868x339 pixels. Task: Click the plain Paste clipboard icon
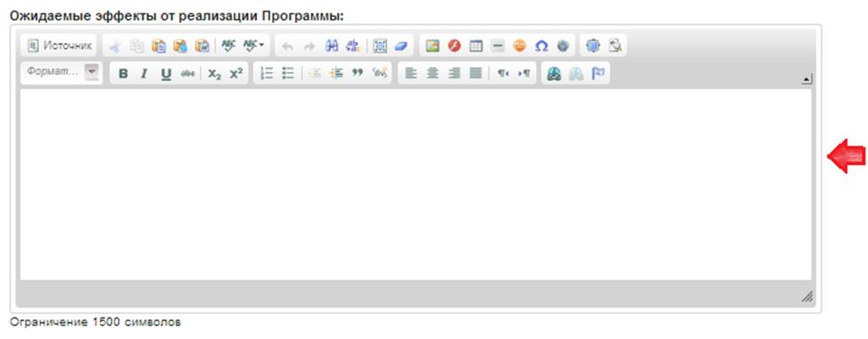pyautogui.click(x=158, y=46)
